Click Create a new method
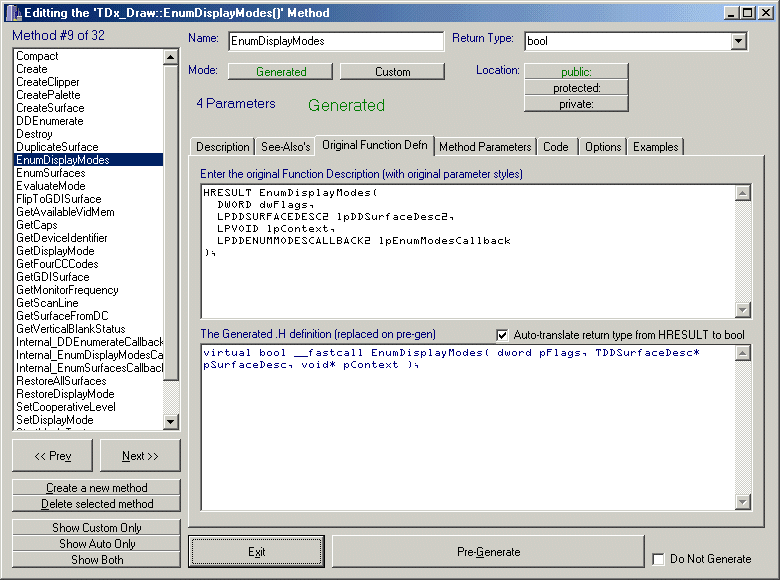This screenshot has width=780, height=580. pyautogui.click(x=97, y=488)
